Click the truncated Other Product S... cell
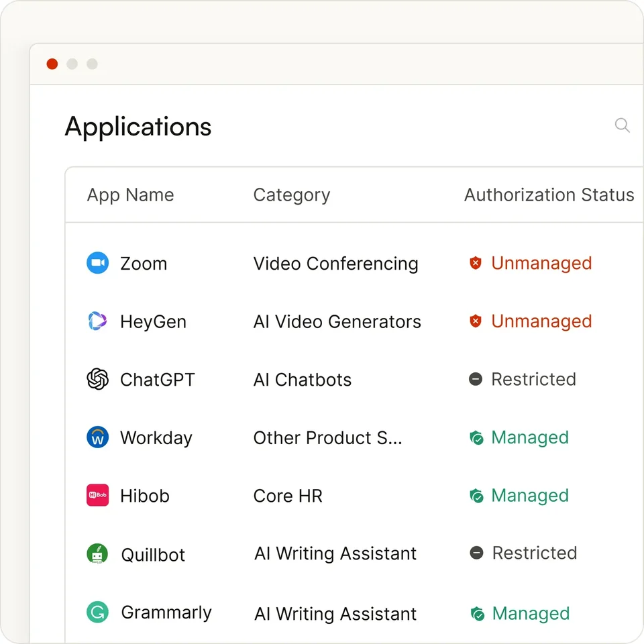The width and height of the screenshot is (644, 644). click(x=327, y=438)
